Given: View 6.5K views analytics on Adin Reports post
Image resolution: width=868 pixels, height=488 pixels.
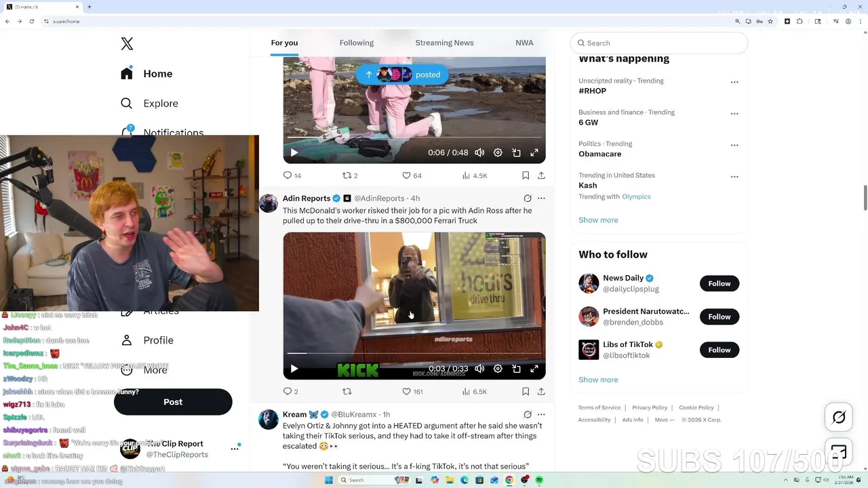Looking at the screenshot, I should coord(475,392).
